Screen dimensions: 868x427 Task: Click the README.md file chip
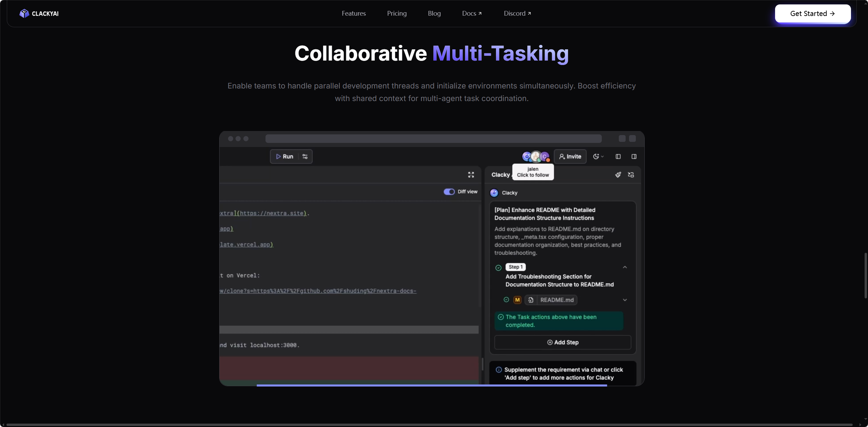[551, 300]
